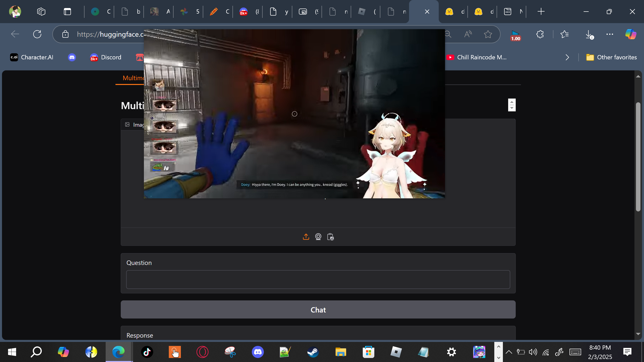Switch to the Roblox tab
This screenshot has height=362, width=644.
click(x=366, y=12)
